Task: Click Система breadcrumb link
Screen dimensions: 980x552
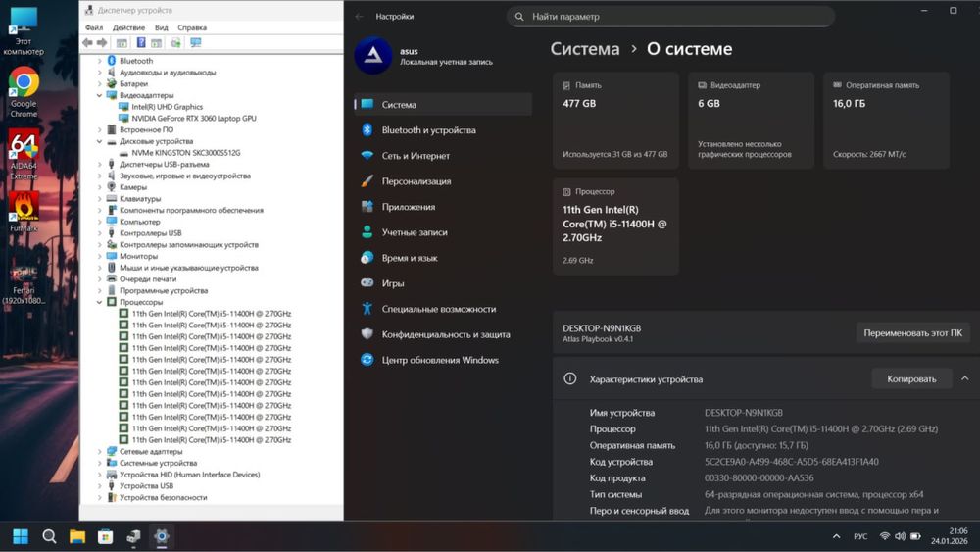Action: tap(585, 49)
